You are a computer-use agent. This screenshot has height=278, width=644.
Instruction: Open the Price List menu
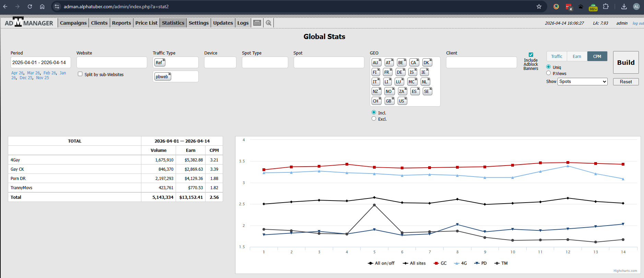147,23
